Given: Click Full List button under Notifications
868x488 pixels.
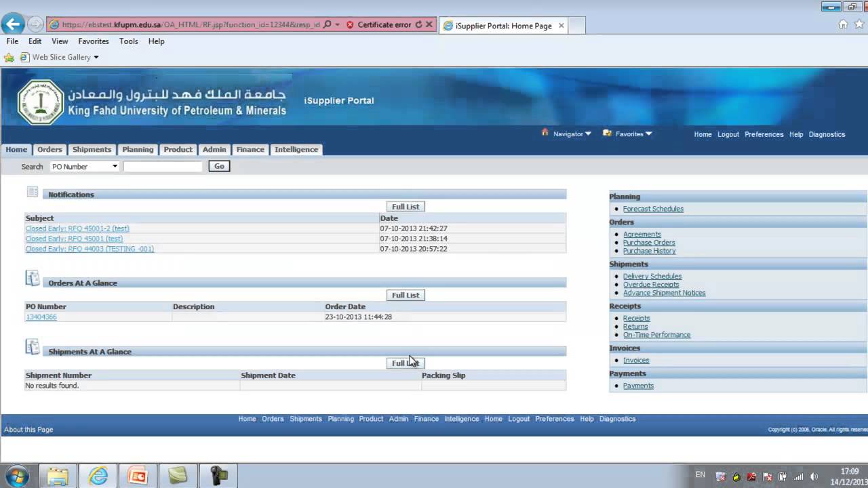Looking at the screenshot, I should coord(406,207).
